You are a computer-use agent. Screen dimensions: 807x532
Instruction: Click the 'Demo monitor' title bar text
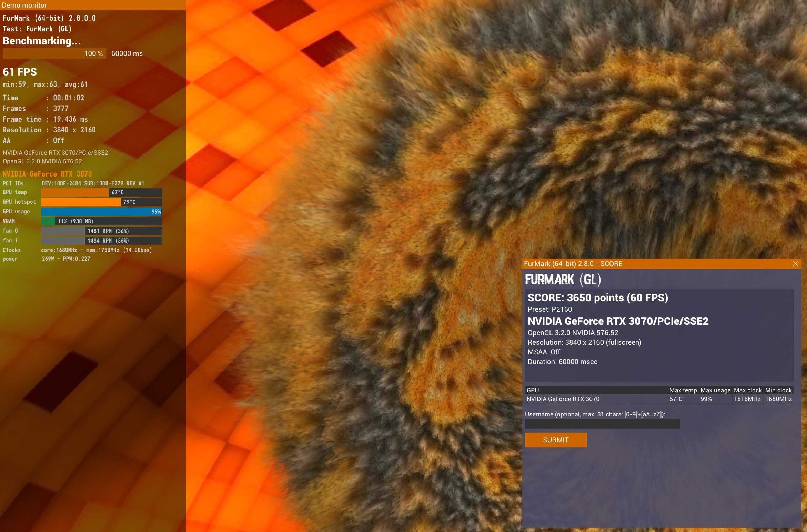(24, 5)
